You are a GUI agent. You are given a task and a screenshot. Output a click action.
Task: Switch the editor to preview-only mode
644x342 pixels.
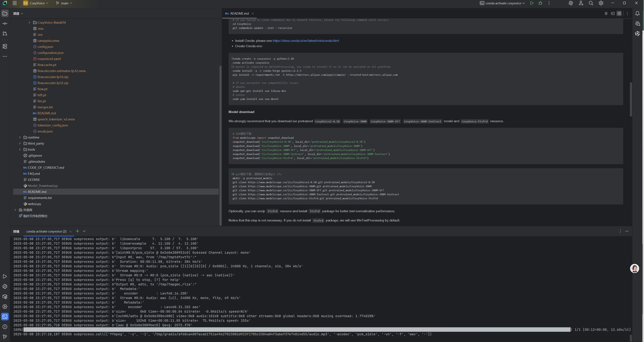pos(619,14)
